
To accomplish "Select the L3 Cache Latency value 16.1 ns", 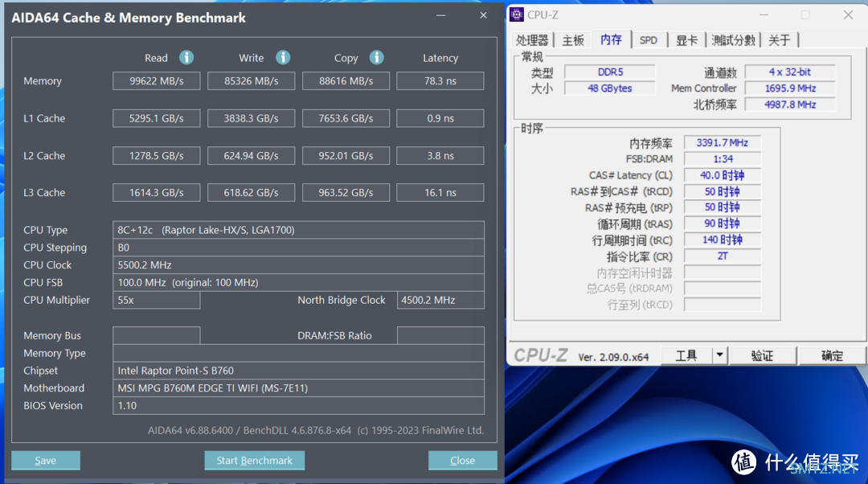I will pyautogui.click(x=440, y=193).
